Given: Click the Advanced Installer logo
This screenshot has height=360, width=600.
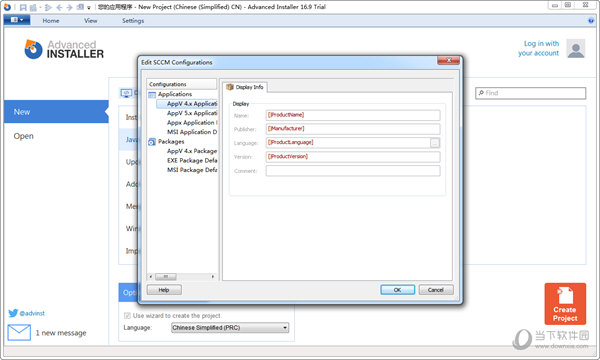Looking at the screenshot, I should 64,49.
